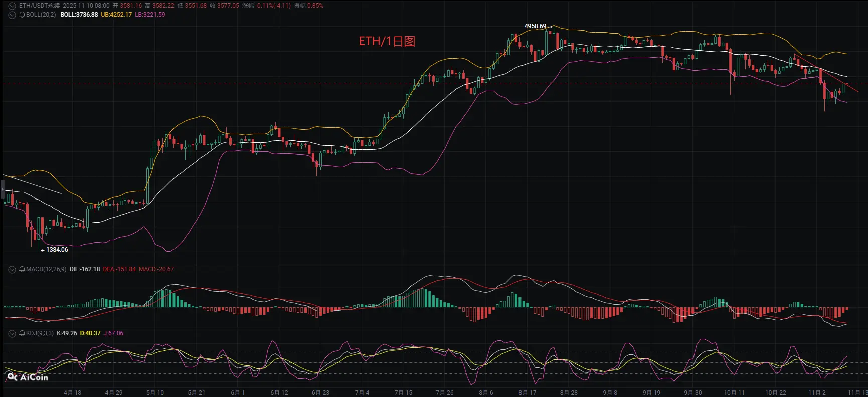Toggle the MACD indicator collapse chevron
Image resolution: width=868 pixels, height=397 pixels.
(12, 269)
